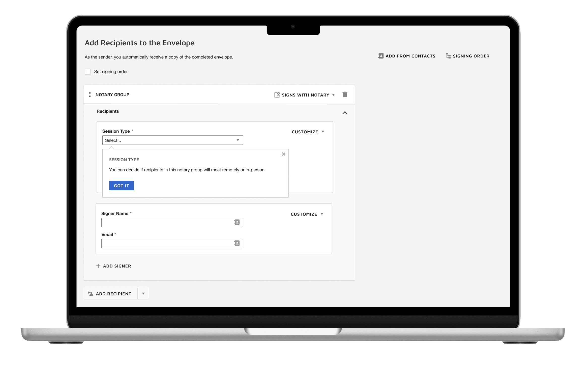
Task: Click the plus icon next to Add Signer
Action: pos(98,266)
